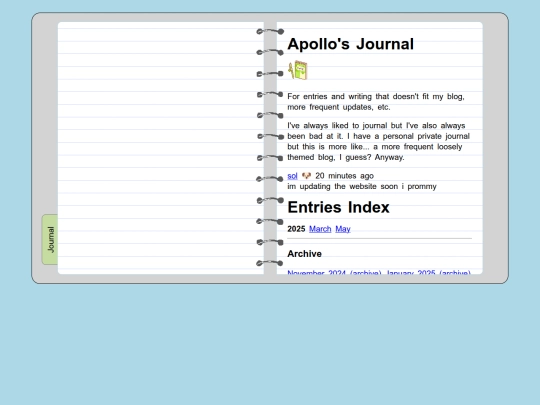The height and width of the screenshot is (405, 540).
Task: Open the Journal side tab
Action: (x=50, y=240)
